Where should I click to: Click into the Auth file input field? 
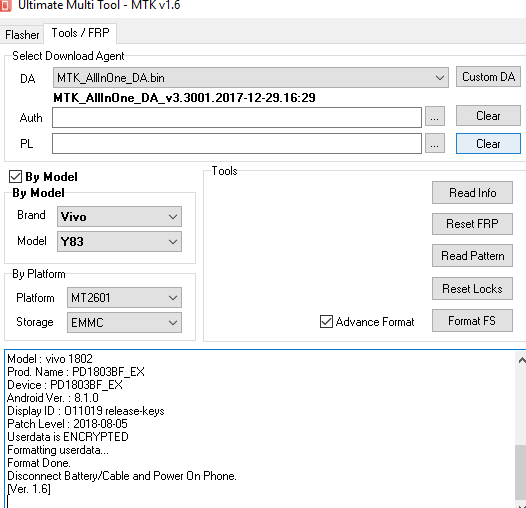point(237,117)
